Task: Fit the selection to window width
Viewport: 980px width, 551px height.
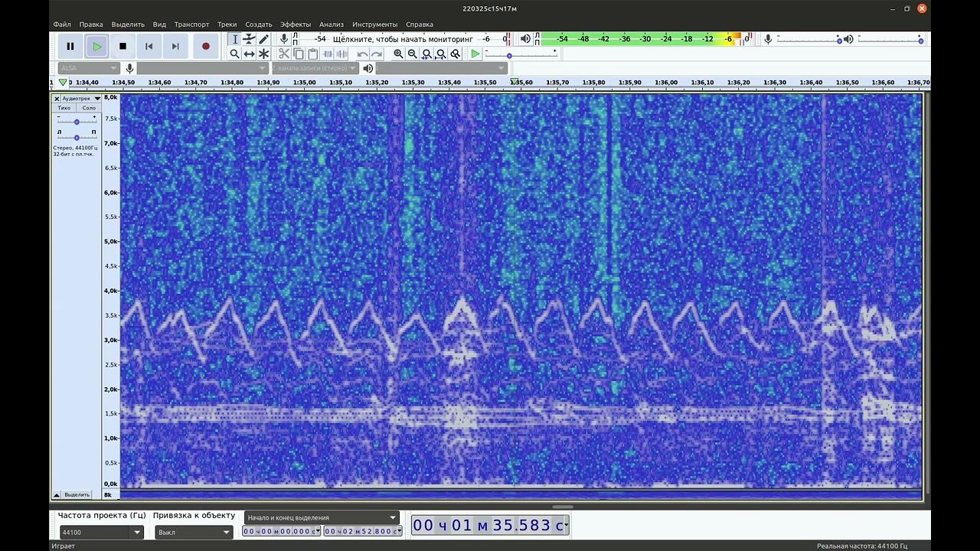Action: (426, 54)
